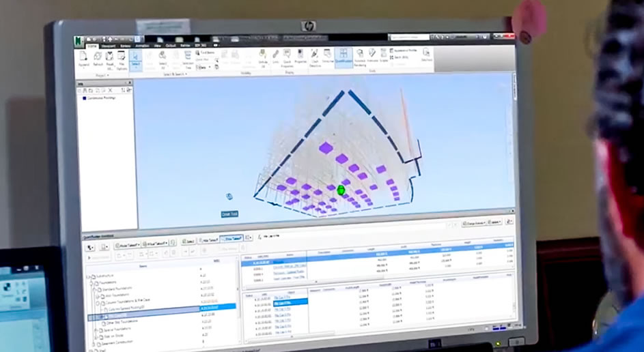Open Appearance Profiler
Viewport: 644px width, 352px height.
point(403,50)
